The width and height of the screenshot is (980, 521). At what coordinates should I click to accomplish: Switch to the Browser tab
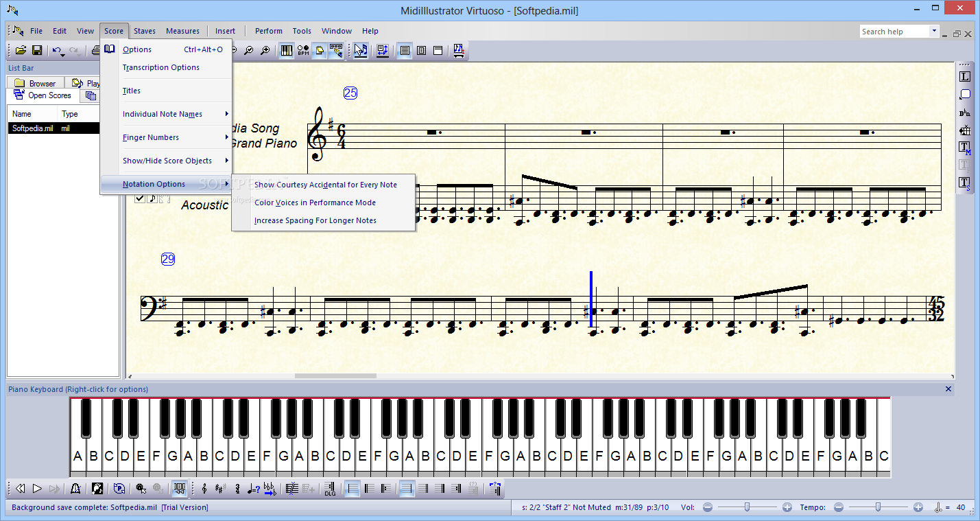pos(36,83)
